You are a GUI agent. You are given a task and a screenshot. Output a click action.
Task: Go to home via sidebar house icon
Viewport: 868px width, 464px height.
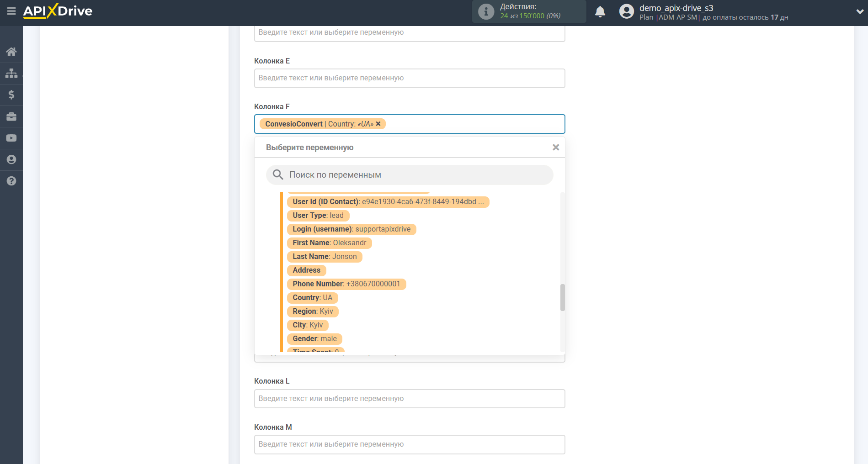pyautogui.click(x=11, y=52)
